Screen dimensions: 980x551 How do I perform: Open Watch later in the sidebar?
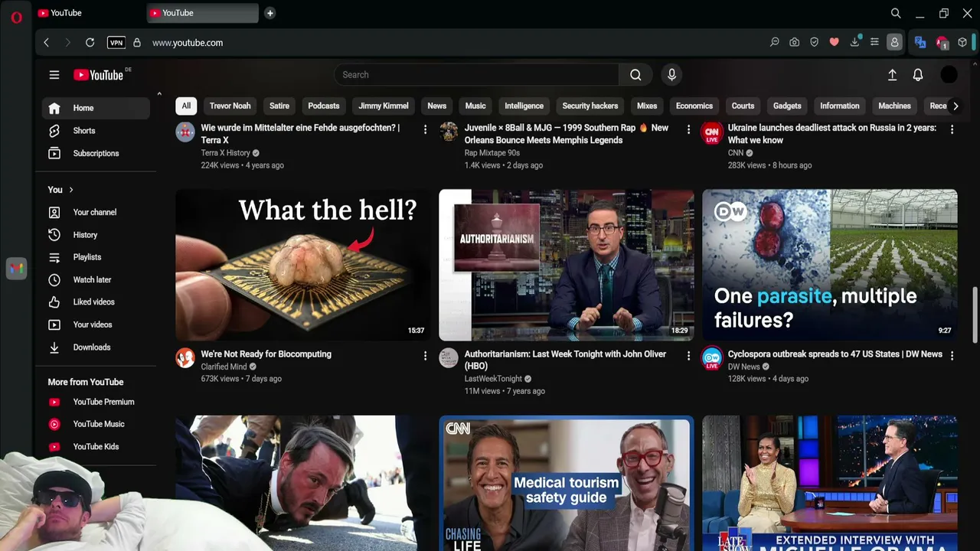[96, 280]
